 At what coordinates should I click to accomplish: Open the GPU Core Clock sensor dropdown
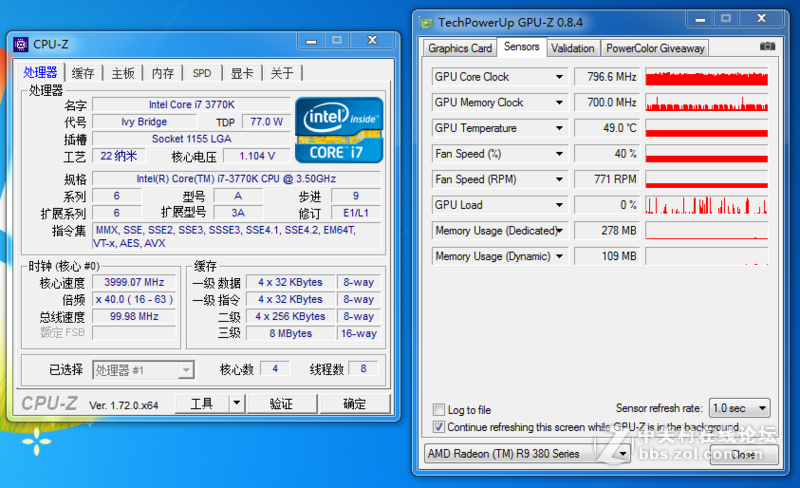tap(559, 77)
